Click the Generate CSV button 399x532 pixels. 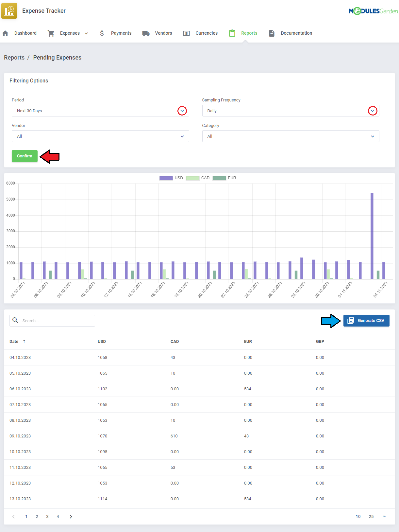pos(366,321)
